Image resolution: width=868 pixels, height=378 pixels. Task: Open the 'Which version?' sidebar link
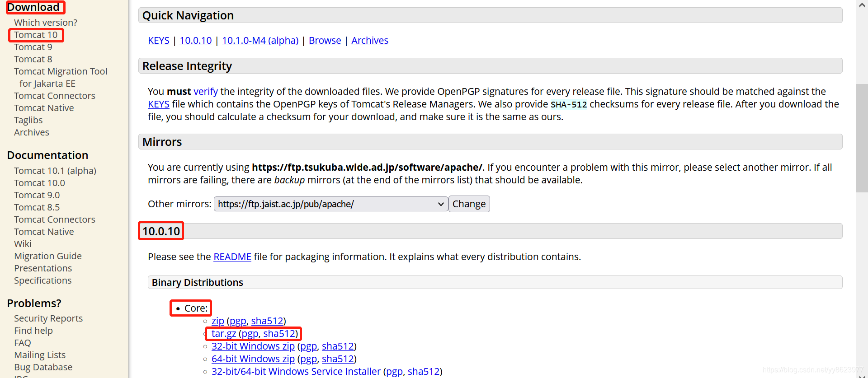coord(46,23)
